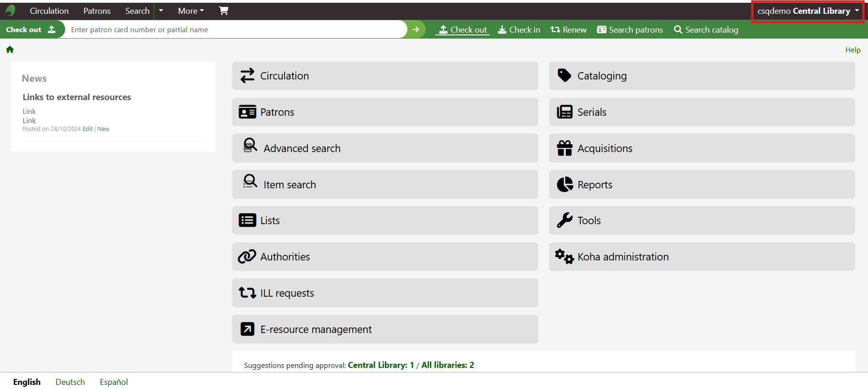Switch to the Check out tab
Screen dimensions: 868x389
click(462, 29)
